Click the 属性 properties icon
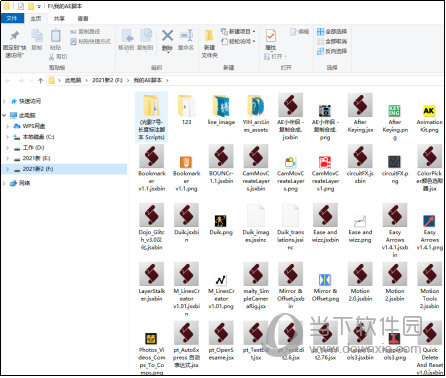 (x=271, y=35)
